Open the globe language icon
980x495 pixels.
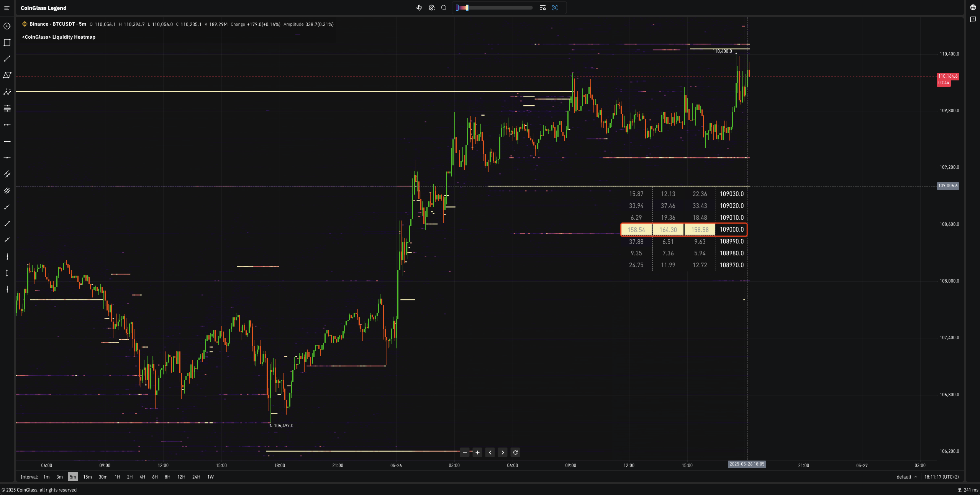(x=973, y=7)
